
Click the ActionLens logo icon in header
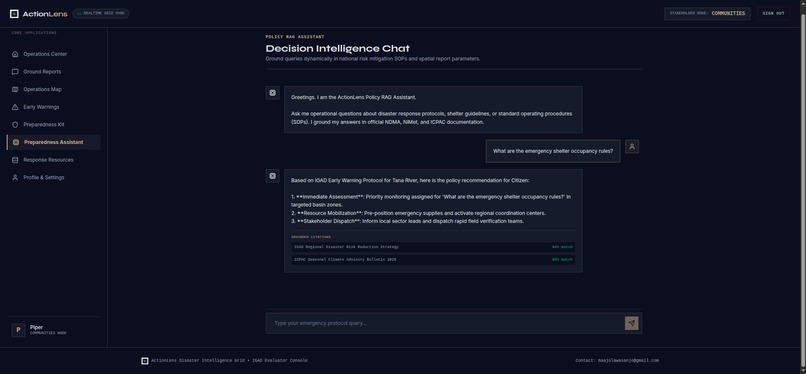[14, 14]
